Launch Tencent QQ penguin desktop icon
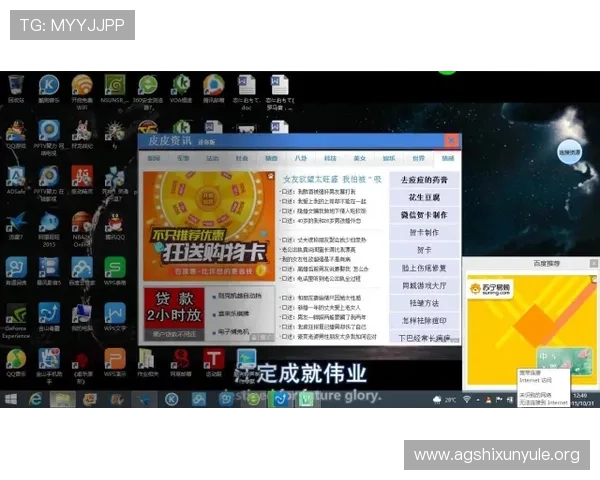This screenshot has height=480, width=600. coord(115,222)
